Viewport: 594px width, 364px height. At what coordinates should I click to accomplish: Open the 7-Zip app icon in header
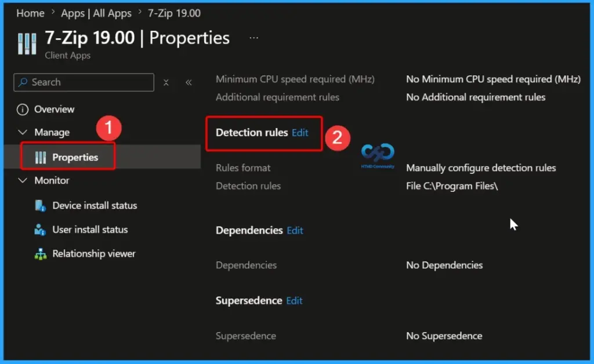click(27, 43)
